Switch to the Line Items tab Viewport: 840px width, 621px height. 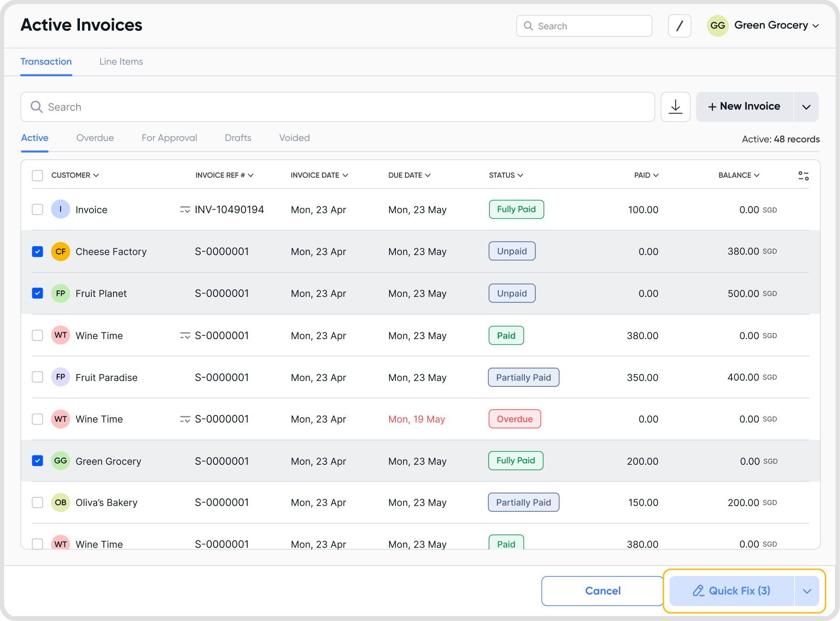click(x=121, y=62)
